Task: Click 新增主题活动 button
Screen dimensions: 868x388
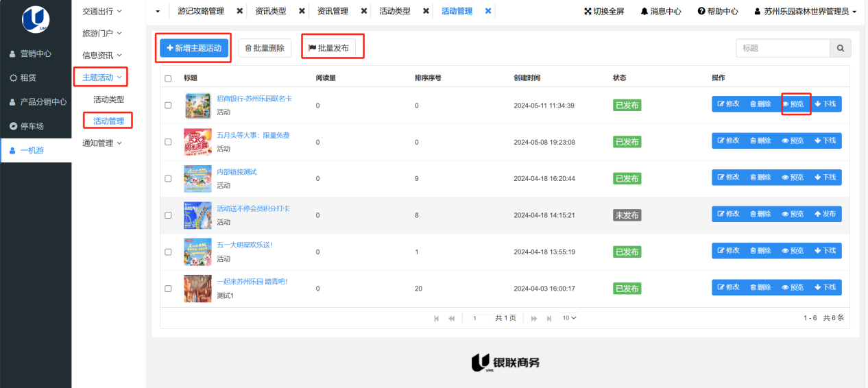Action: pos(194,48)
